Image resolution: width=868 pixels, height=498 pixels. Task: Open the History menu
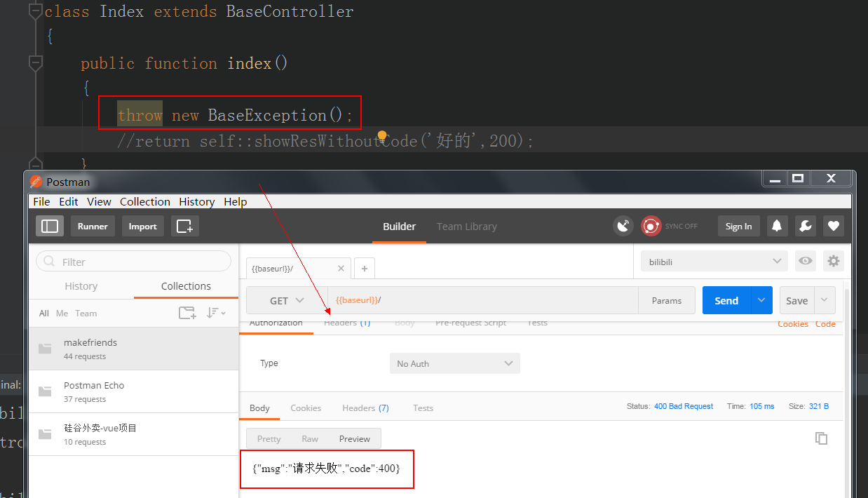click(x=196, y=201)
